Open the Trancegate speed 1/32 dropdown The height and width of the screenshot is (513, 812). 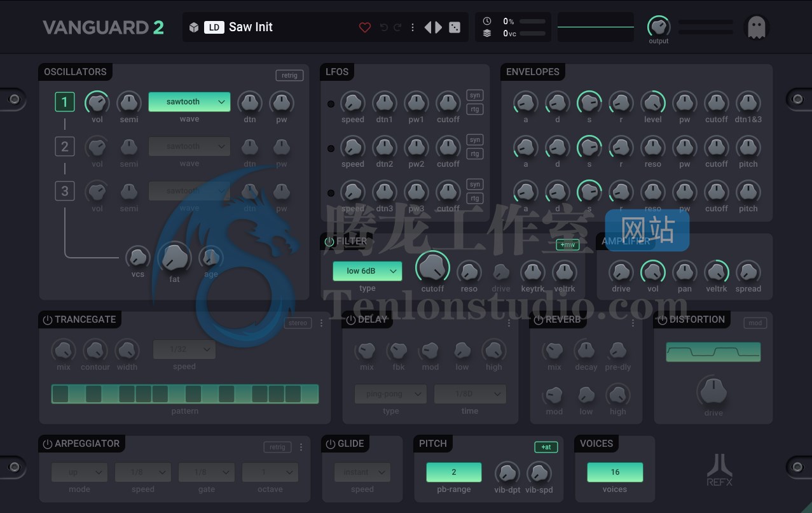tap(184, 349)
